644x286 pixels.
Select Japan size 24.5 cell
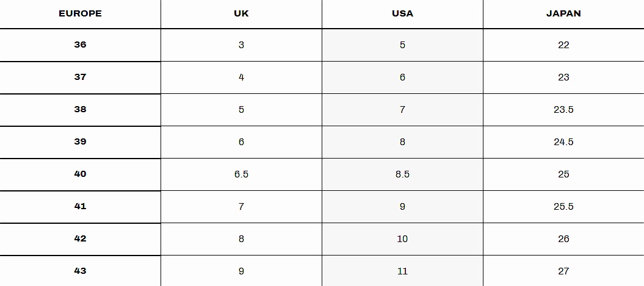563,142
